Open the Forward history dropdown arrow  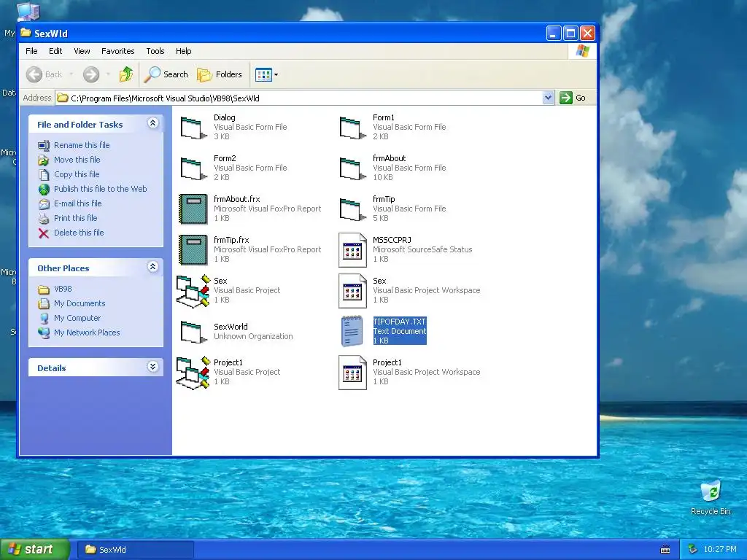click(x=108, y=75)
